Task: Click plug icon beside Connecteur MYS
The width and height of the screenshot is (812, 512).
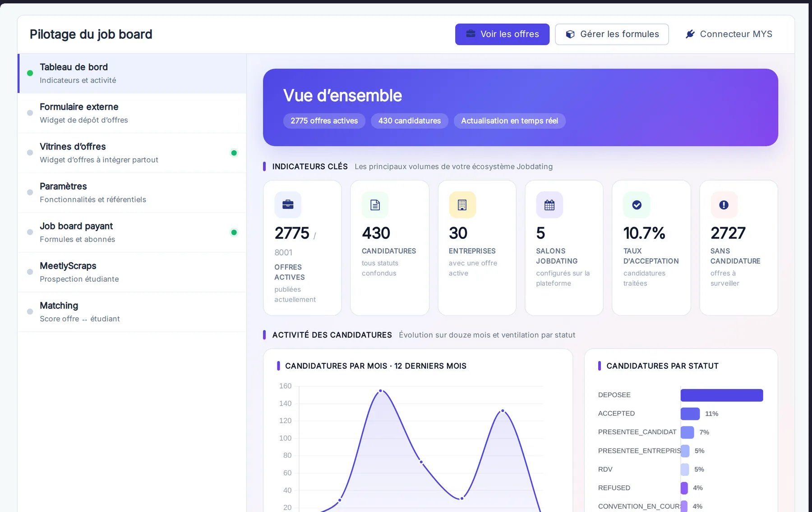Action: coord(690,34)
